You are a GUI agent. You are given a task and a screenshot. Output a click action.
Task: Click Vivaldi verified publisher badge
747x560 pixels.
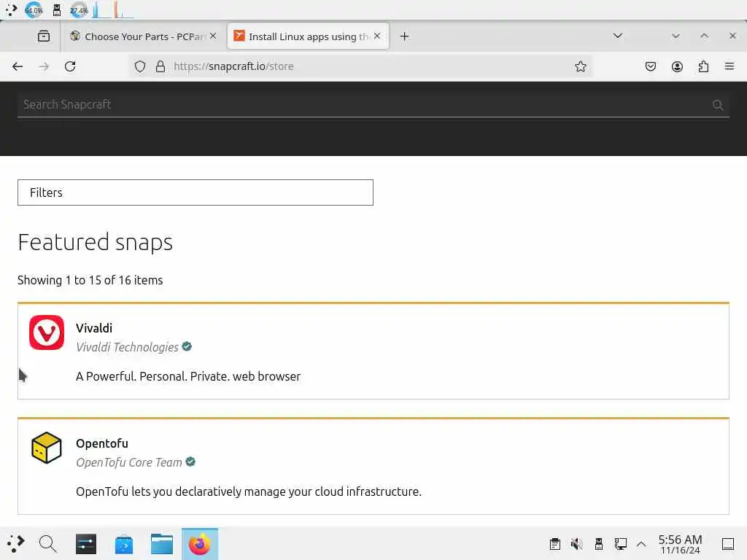pyautogui.click(x=187, y=346)
